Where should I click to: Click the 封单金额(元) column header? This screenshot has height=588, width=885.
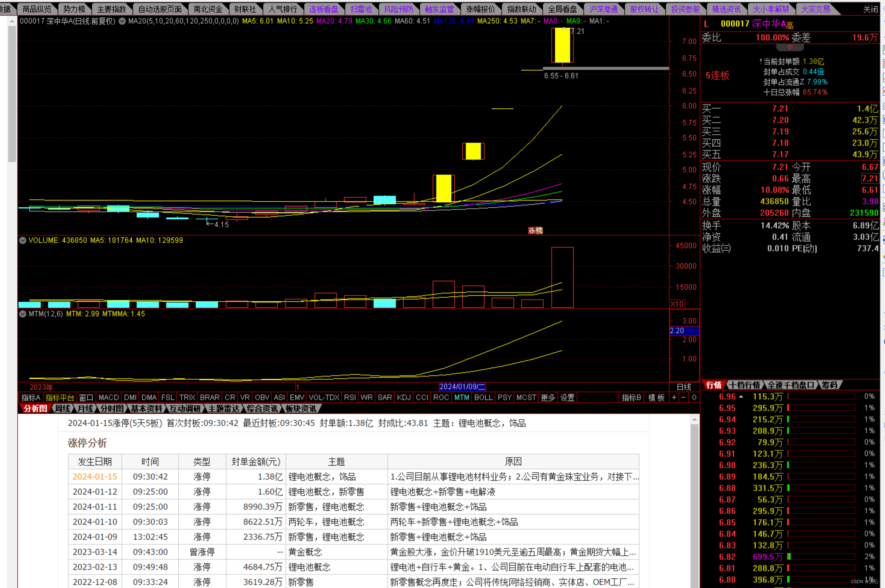[x=256, y=462]
